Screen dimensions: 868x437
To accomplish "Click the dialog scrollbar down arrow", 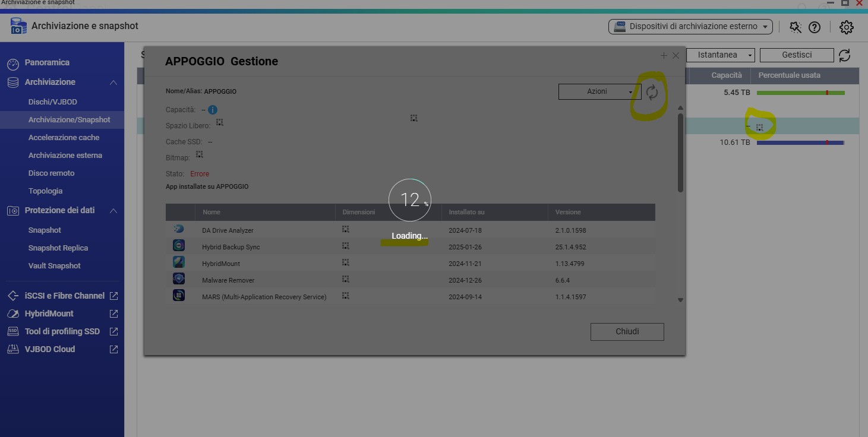I will click(681, 300).
